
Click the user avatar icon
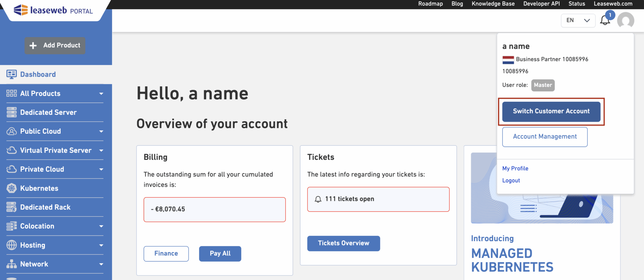pos(625,21)
